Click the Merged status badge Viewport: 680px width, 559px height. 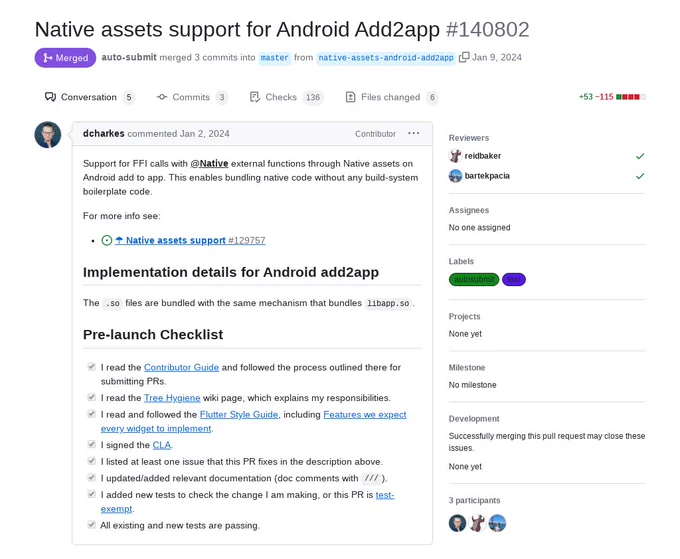point(65,58)
